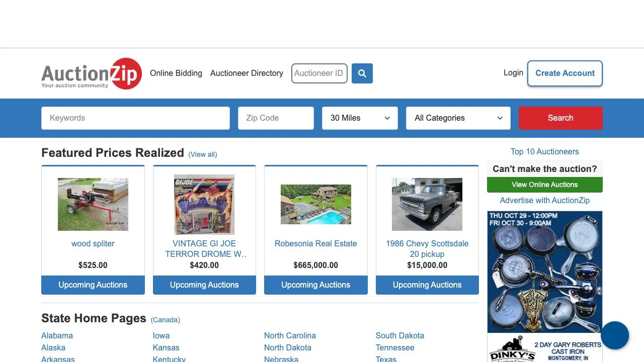Image resolution: width=644 pixels, height=362 pixels.
Task: Open the South Dakota state page
Action: click(400, 335)
